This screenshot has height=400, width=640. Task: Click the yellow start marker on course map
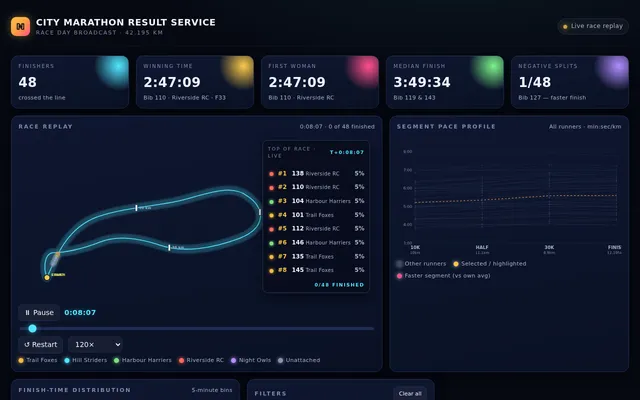pos(47,278)
